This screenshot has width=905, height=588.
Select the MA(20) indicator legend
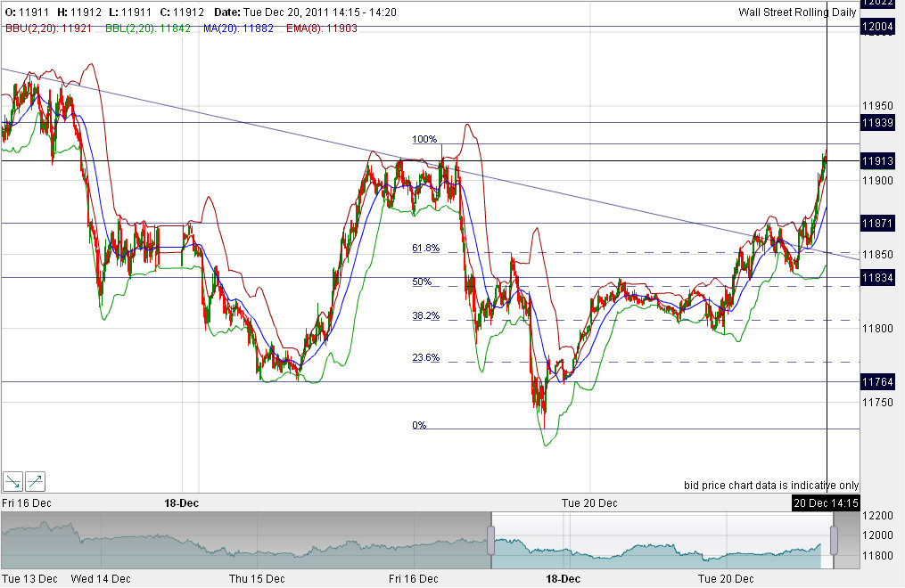point(238,29)
